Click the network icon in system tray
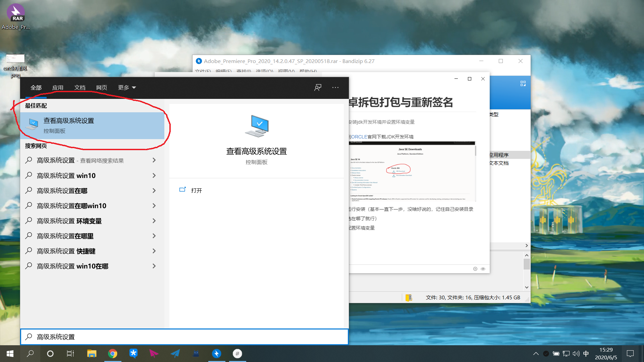 566,354
